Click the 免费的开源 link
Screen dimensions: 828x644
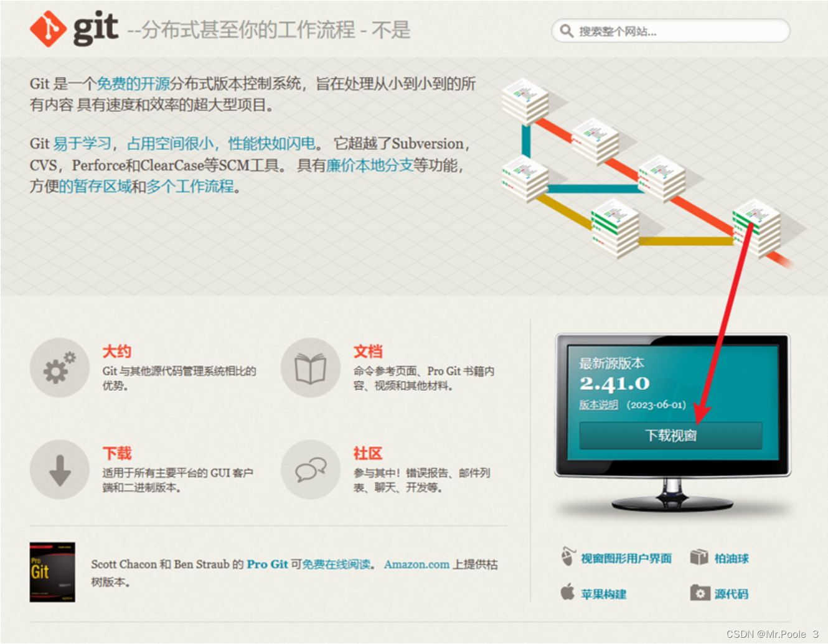pyautogui.click(x=133, y=83)
